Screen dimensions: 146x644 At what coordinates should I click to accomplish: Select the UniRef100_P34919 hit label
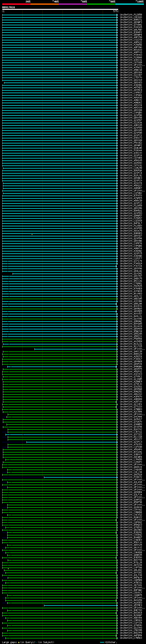[x=131, y=263]
